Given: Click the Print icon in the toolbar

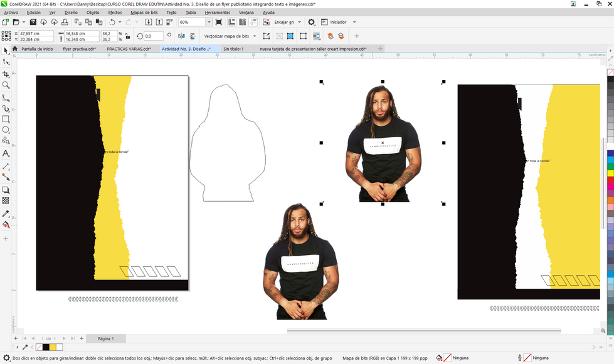Looking at the screenshot, I should 65,23.
